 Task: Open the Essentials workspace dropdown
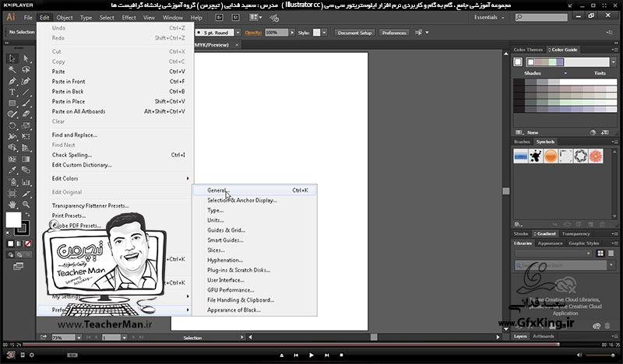click(x=489, y=17)
